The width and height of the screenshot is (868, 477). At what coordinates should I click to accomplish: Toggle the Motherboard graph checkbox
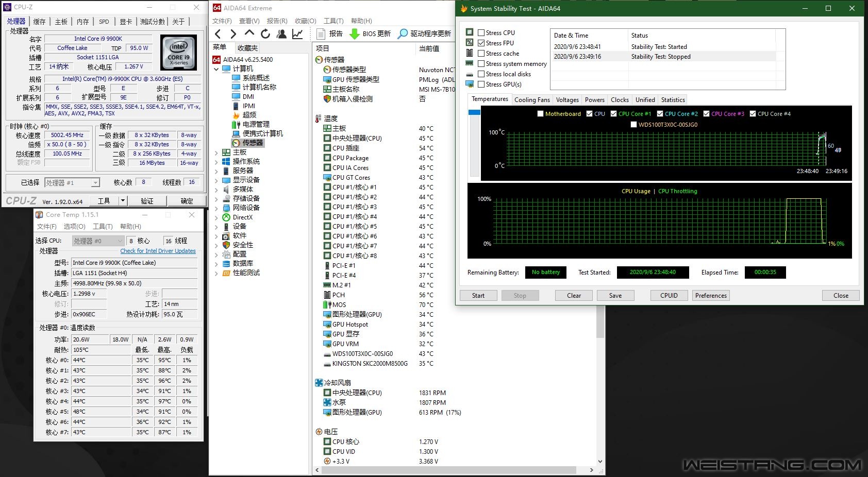pyautogui.click(x=540, y=114)
